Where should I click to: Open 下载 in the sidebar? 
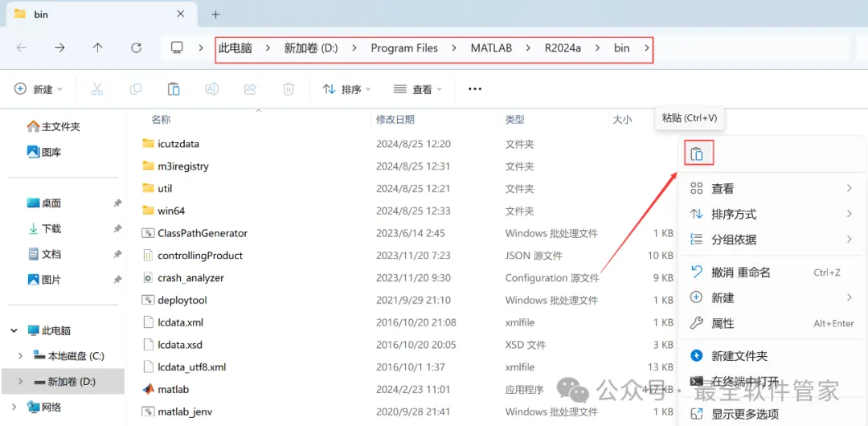click(x=44, y=229)
